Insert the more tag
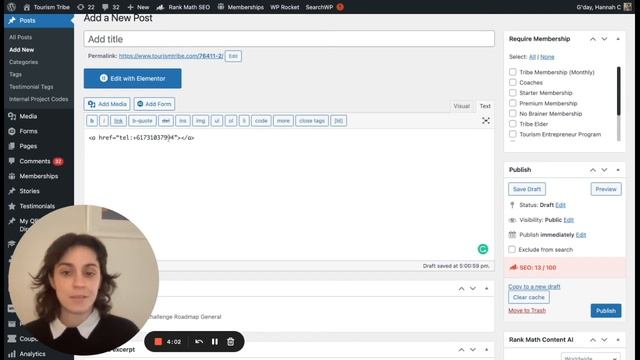 [283, 121]
